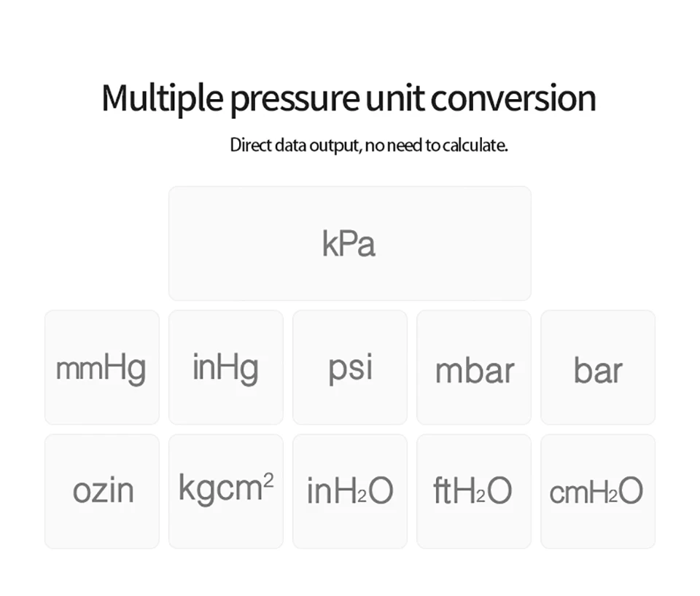Choose the cmH₂O unit tile

[598, 492]
